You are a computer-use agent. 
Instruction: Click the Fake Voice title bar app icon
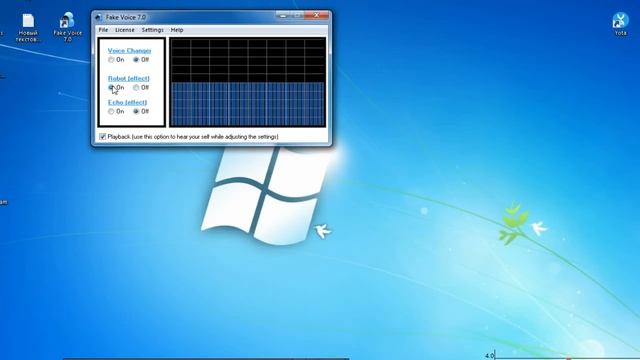98,18
